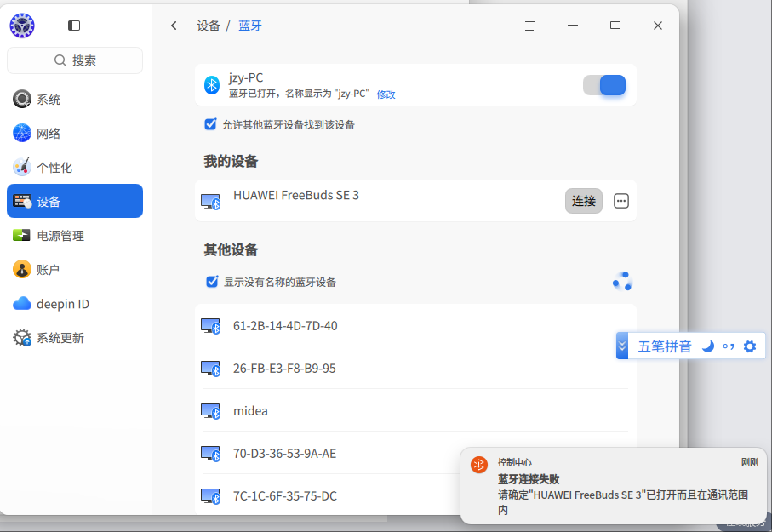The image size is (772, 532).
Task: Open the 网络 settings category
Action: click(75, 134)
